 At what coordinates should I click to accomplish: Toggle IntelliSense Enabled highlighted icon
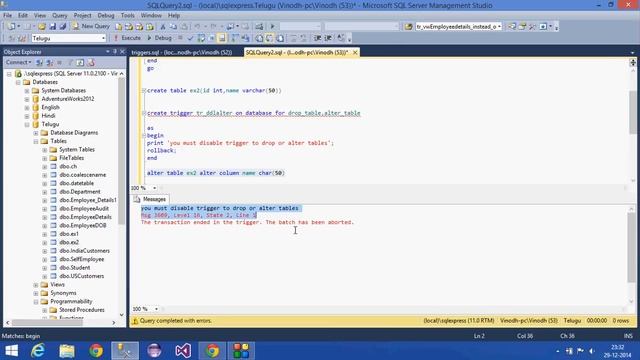[x=222, y=38]
